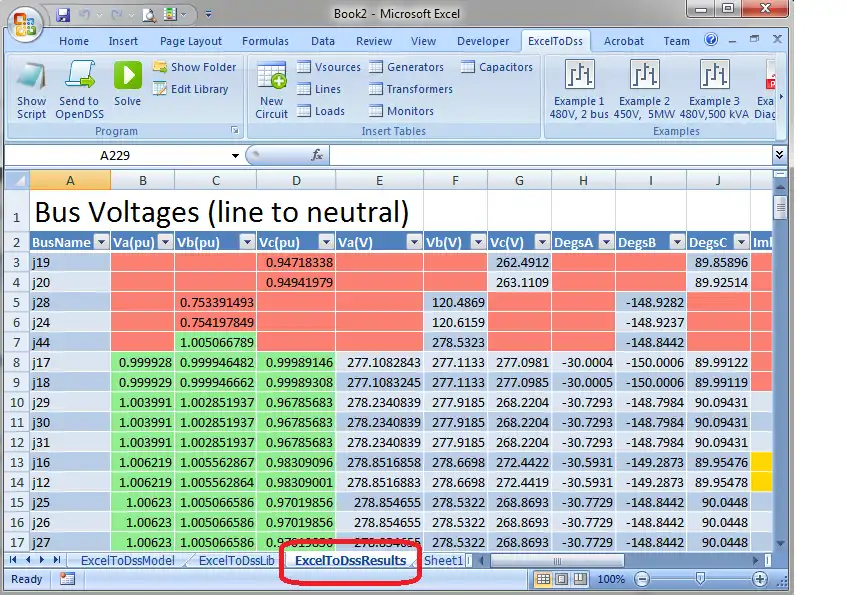The width and height of the screenshot is (846, 595).
Task: Switch to ExcelToDssLib sheet tab
Action: [236, 560]
